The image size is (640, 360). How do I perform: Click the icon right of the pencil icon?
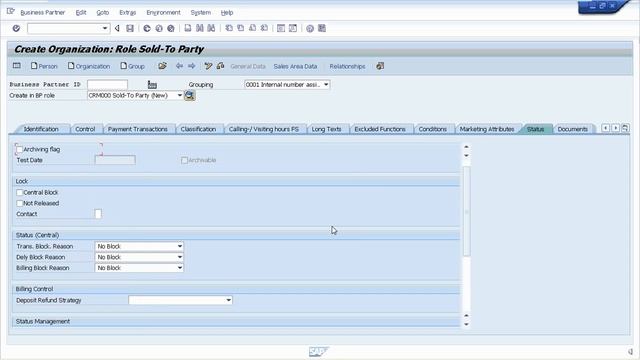(x=220, y=66)
